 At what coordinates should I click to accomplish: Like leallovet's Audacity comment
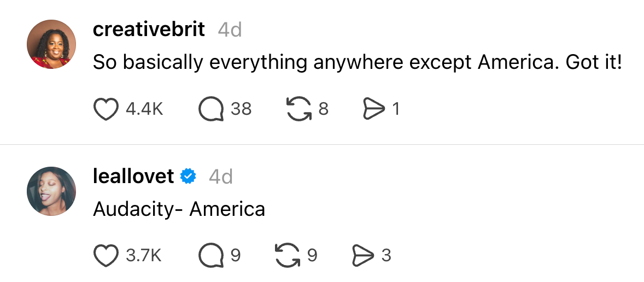(106, 255)
